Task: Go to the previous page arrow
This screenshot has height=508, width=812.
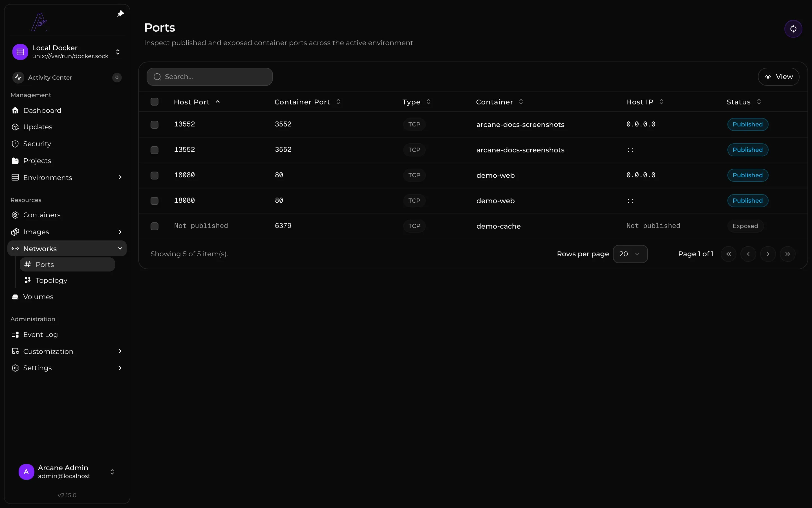Action: [748, 254]
